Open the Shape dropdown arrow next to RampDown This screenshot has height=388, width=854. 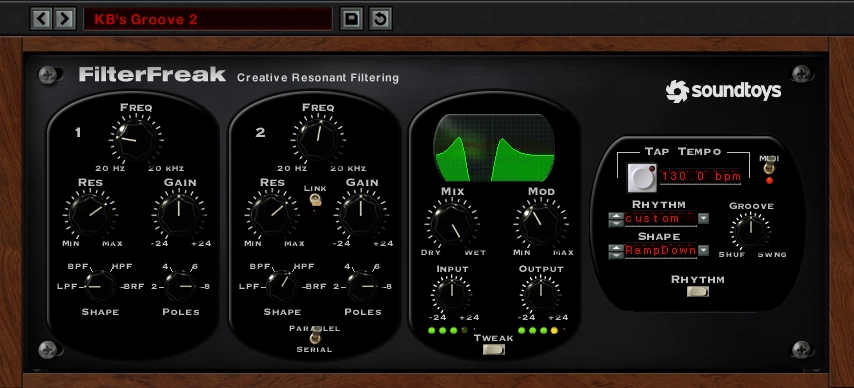[x=704, y=251]
